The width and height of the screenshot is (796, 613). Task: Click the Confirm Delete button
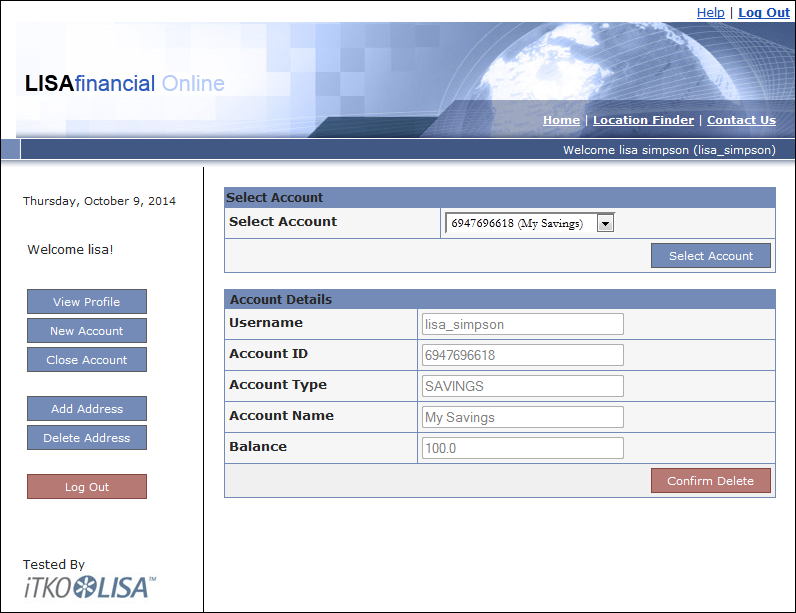[x=710, y=481]
